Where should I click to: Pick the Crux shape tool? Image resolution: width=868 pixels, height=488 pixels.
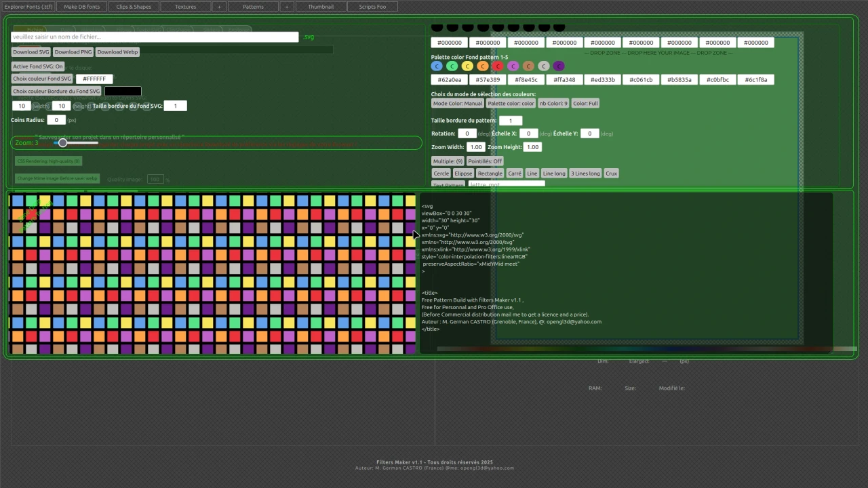tap(610, 173)
